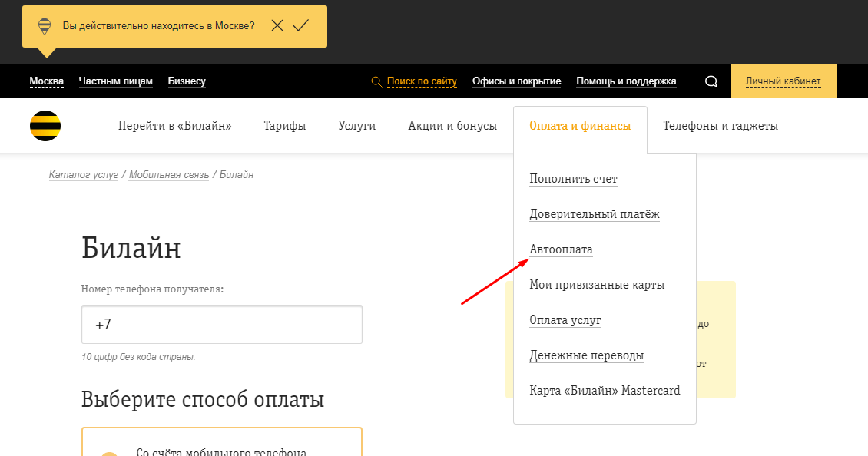868x456 pixels.
Task: Open search via the chat-bubble search icon
Action: [x=711, y=81]
